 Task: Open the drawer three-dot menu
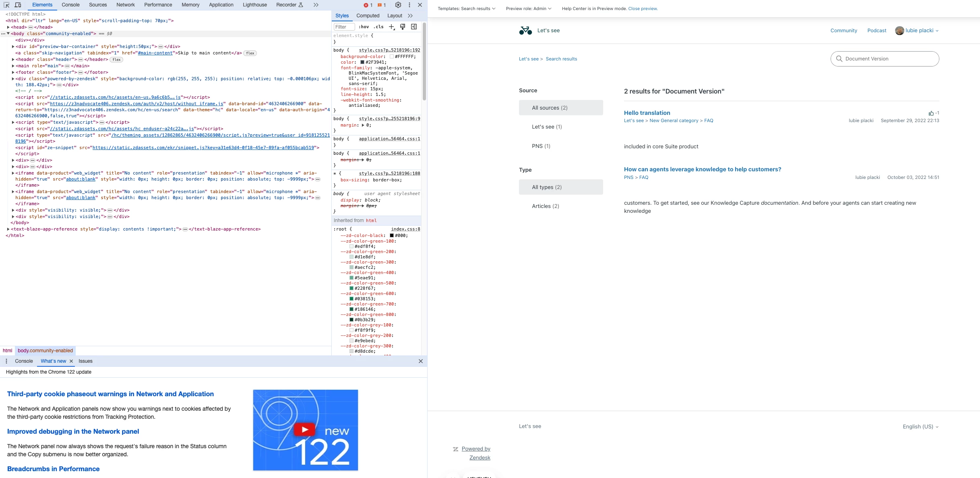coord(6,361)
